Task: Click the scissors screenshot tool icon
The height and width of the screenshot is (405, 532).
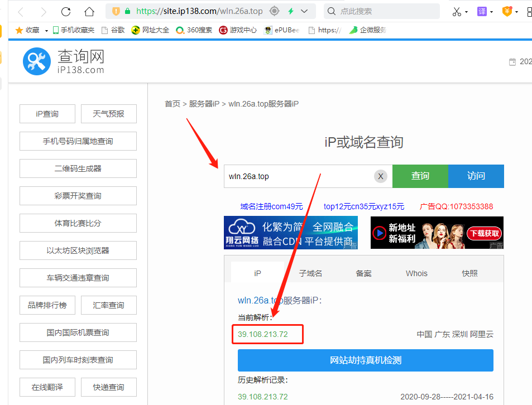Action: [x=457, y=12]
